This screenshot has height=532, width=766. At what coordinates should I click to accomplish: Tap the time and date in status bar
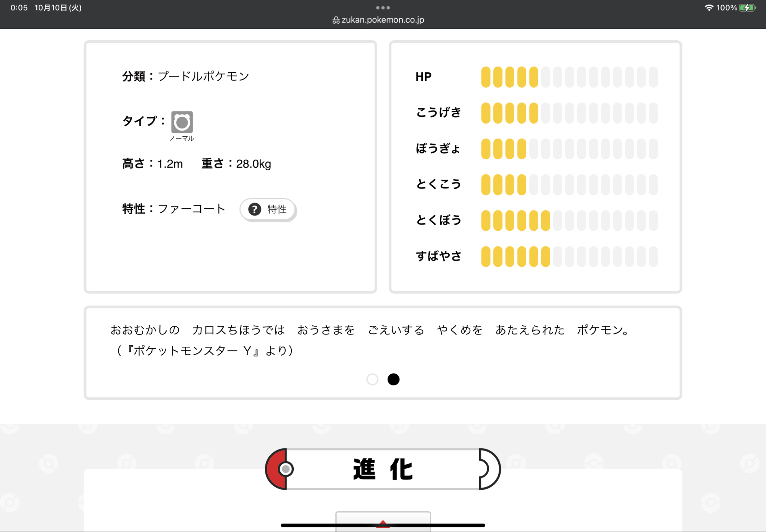(x=46, y=8)
